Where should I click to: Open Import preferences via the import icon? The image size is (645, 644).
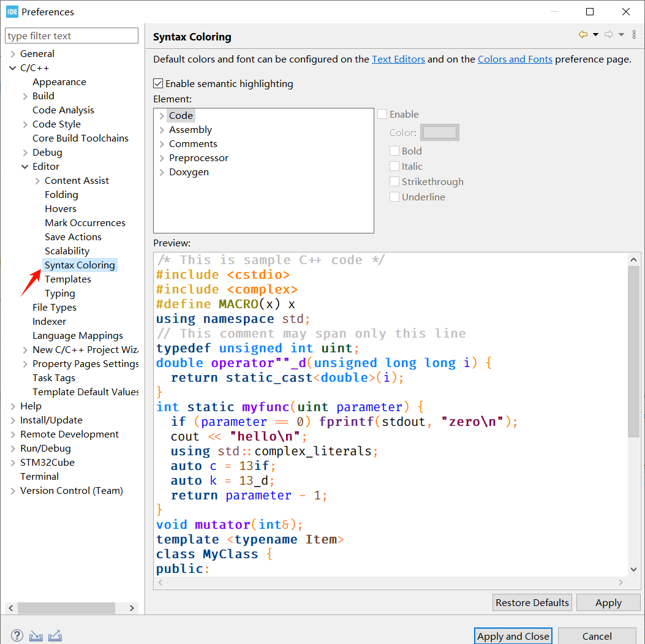pyautogui.click(x=36, y=635)
